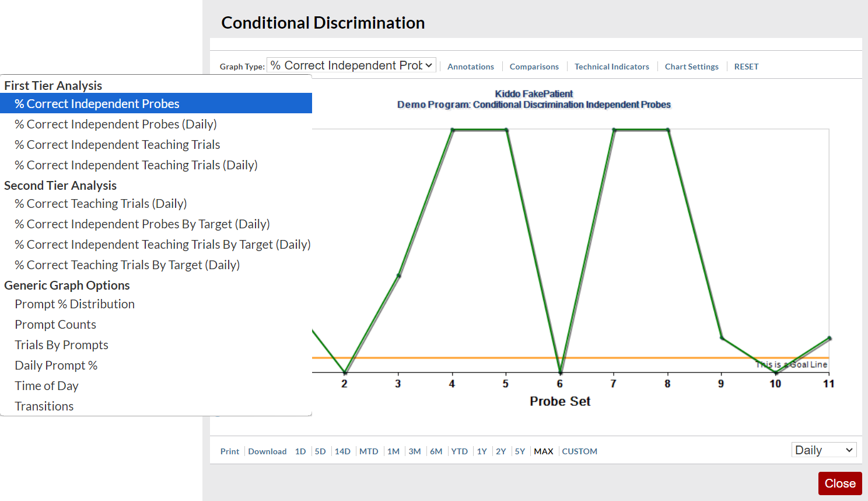868x501 pixels.
Task: Open Technical Indicators menu
Action: tap(611, 67)
